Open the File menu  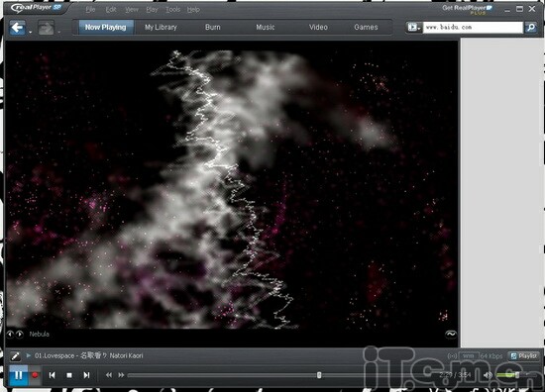(90, 10)
